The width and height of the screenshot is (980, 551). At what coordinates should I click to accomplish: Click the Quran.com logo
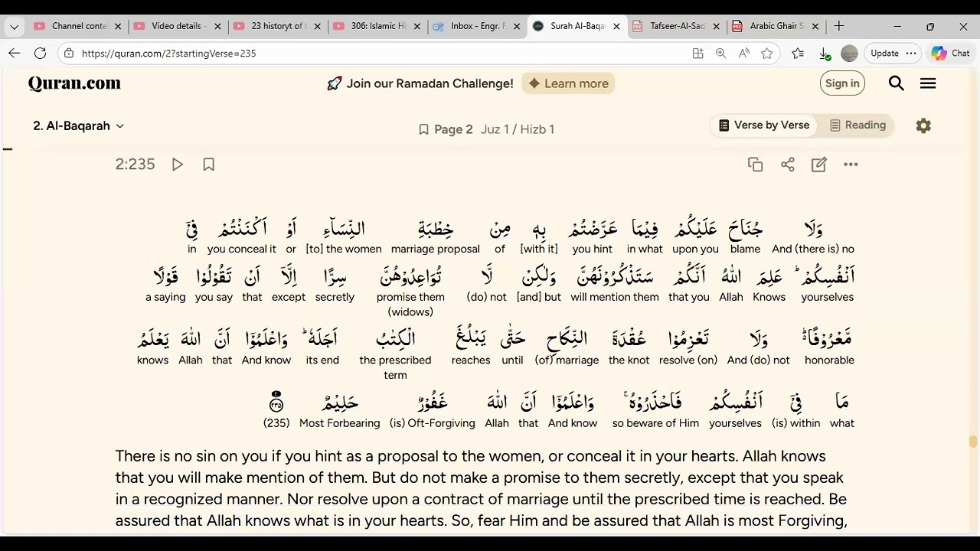[x=74, y=83]
